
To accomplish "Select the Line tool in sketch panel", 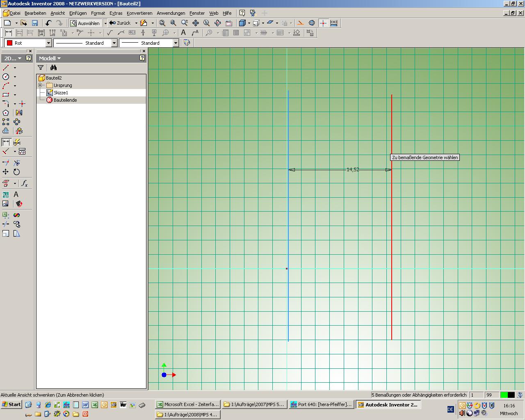I will [x=6, y=68].
